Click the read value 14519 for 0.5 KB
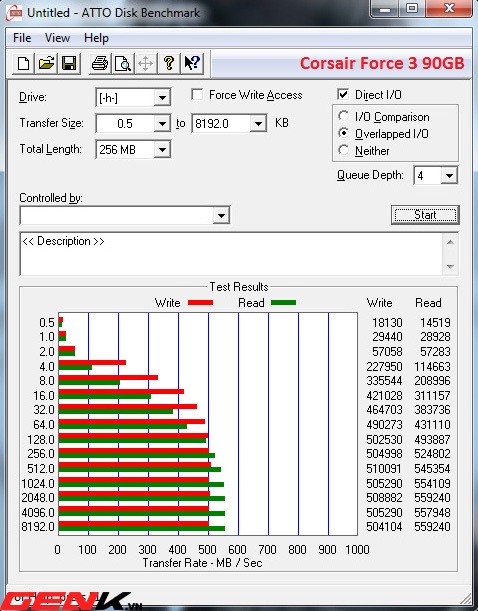Image resolution: width=478 pixels, height=611 pixels. [x=435, y=323]
